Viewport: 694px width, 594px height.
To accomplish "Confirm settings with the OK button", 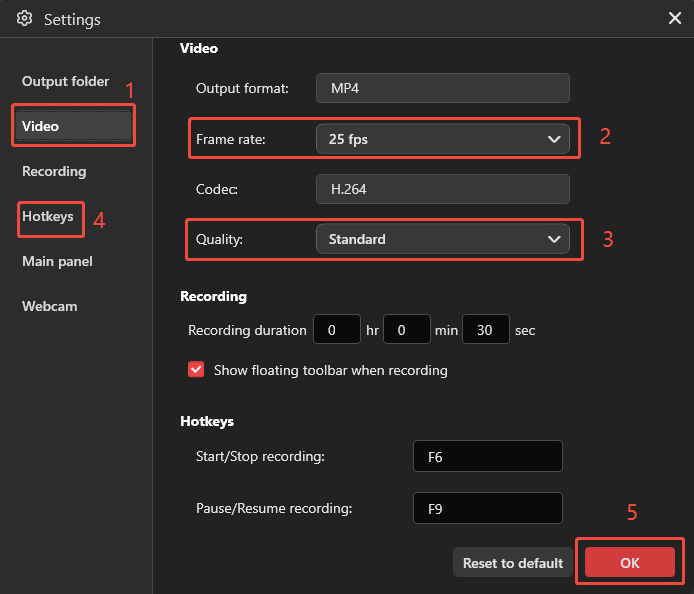I will 630,562.
